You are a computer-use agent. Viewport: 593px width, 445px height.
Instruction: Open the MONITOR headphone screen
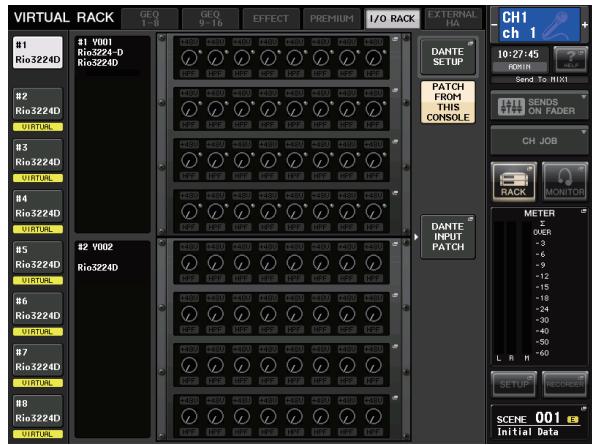(565, 182)
